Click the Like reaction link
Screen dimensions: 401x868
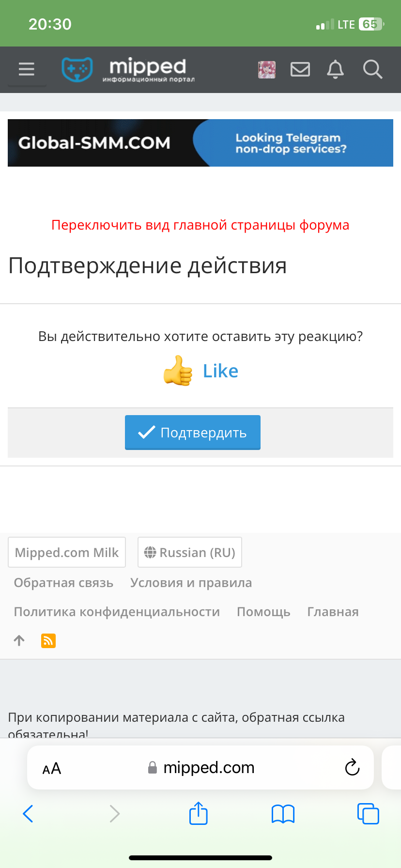pyautogui.click(x=220, y=371)
